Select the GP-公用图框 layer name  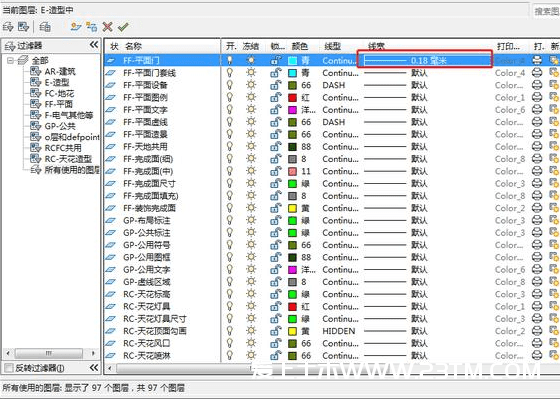pyautogui.click(x=146, y=257)
